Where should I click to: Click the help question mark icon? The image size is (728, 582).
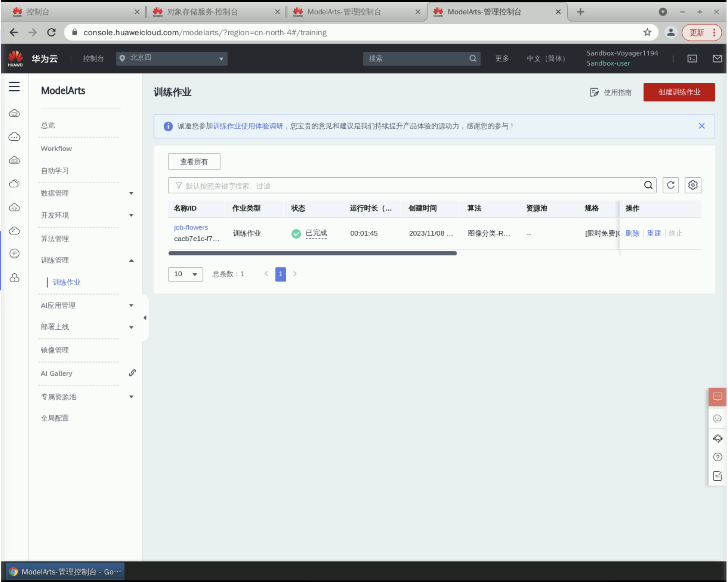click(x=717, y=457)
